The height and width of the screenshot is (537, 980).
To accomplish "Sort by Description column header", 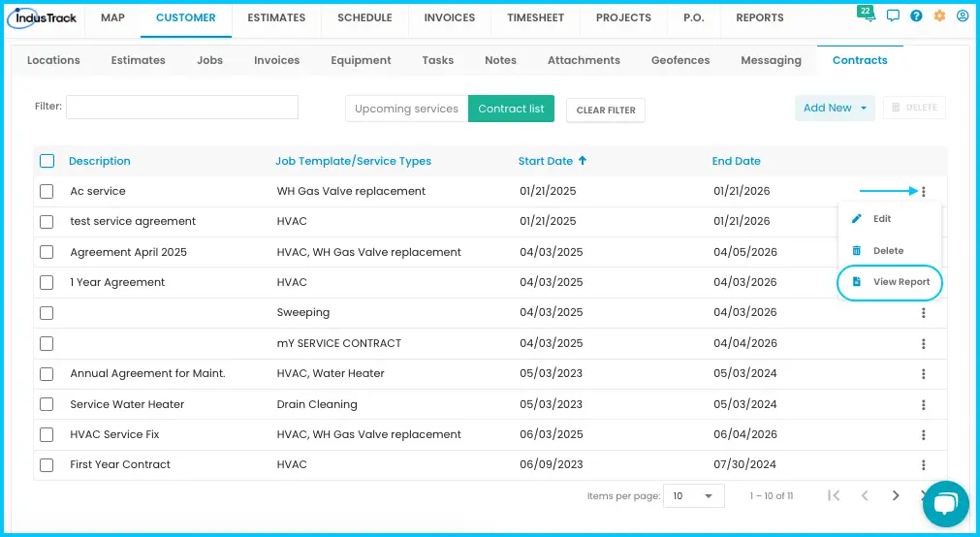I will [x=100, y=161].
